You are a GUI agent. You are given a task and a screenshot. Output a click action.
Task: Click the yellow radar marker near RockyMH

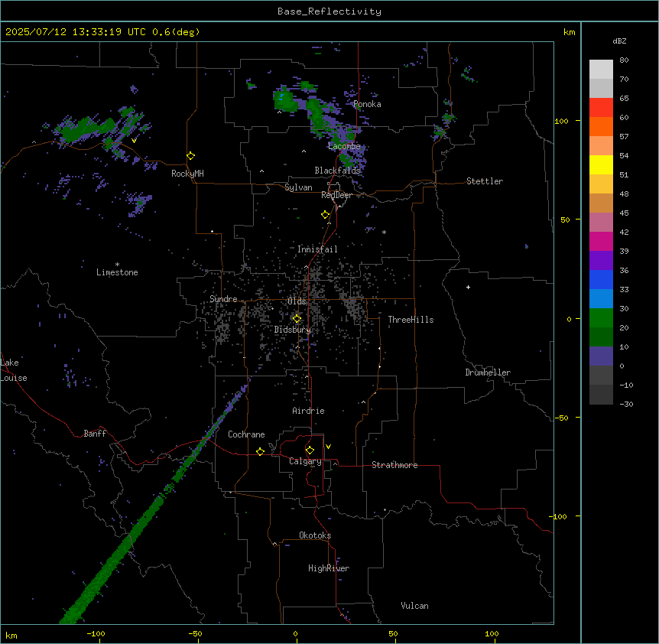(191, 156)
